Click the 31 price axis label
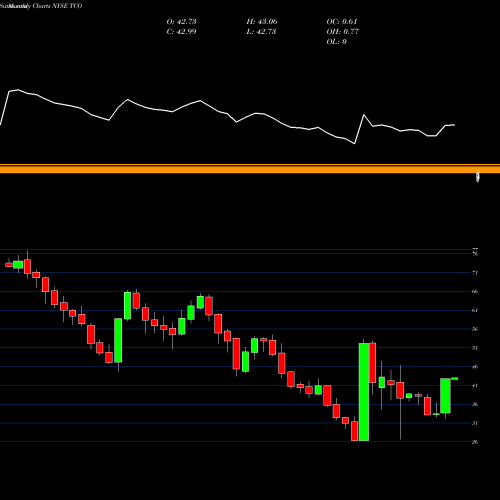500x500 pixels. (475, 423)
